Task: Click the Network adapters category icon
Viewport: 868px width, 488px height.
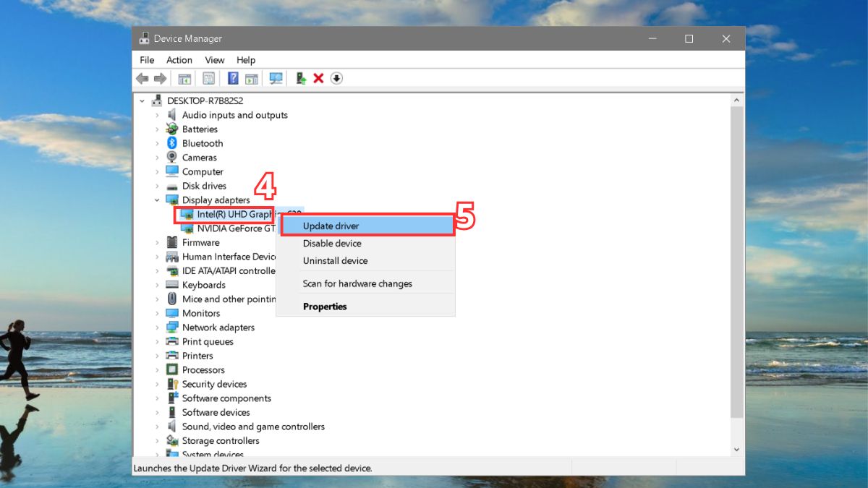Action: [x=172, y=328]
